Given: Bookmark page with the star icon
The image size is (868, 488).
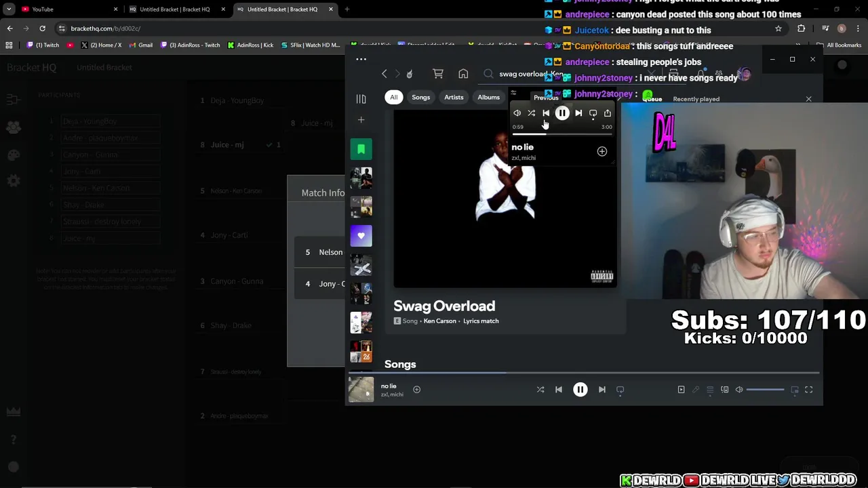Looking at the screenshot, I should pyautogui.click(x=778, y=28).
